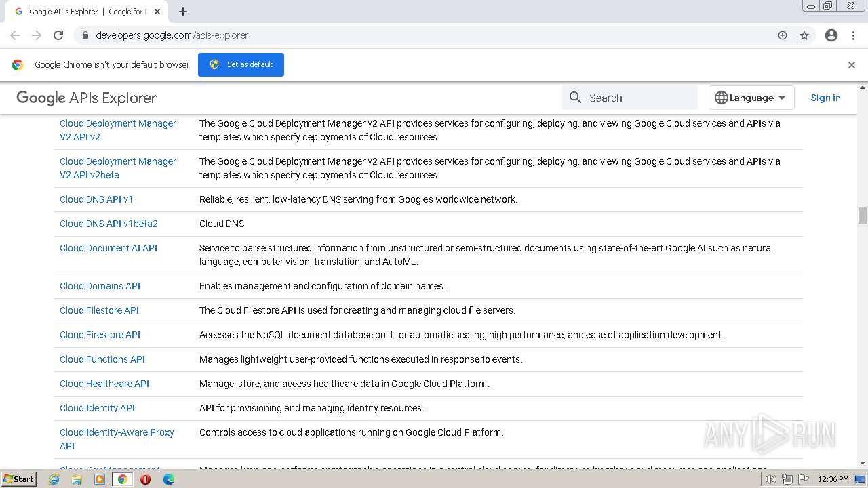Click the install plus icon in address bar

pyautogui.click(x=783, y=35)
